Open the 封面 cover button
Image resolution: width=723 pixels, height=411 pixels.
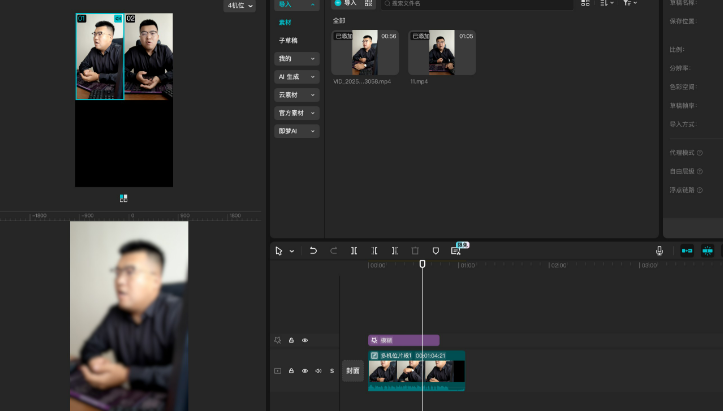pos(353,371)
